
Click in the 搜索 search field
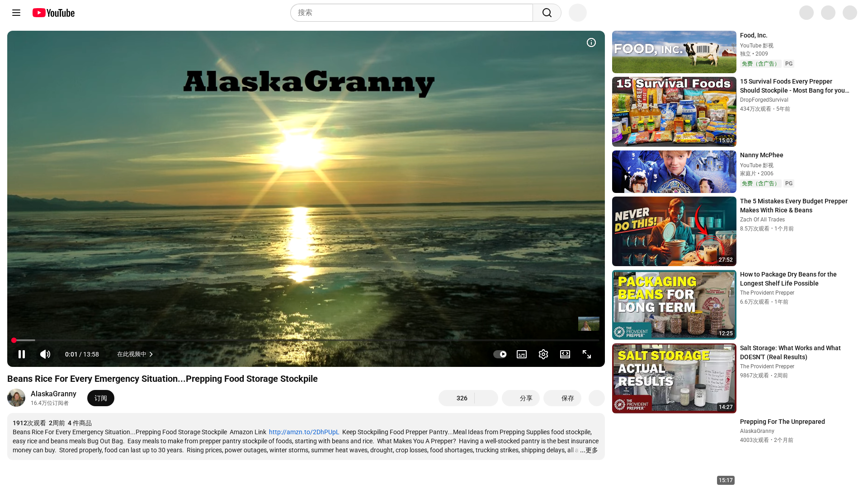click(x=411, y=13)
